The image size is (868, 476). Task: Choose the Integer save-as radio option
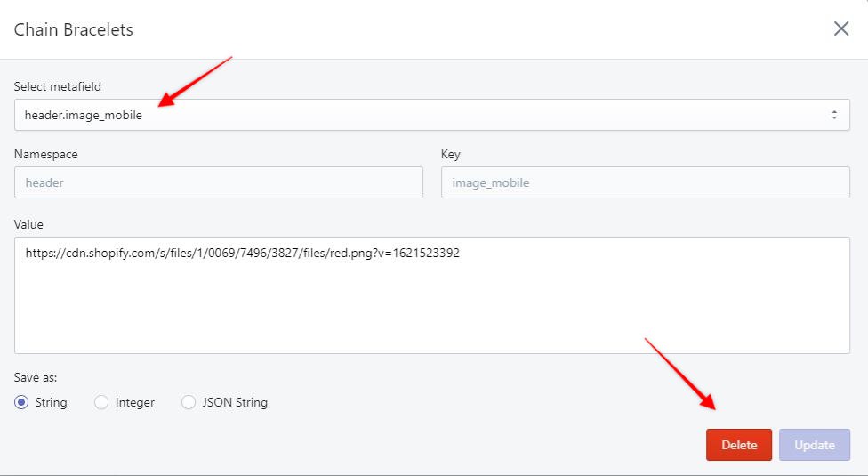pos(101,402)
